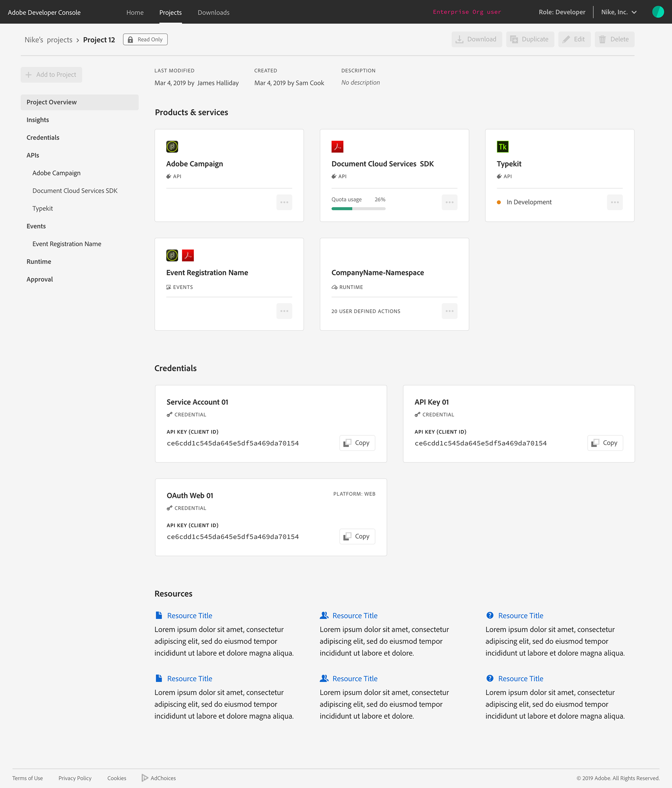Click the Role: Developer label

pos(562,12)
